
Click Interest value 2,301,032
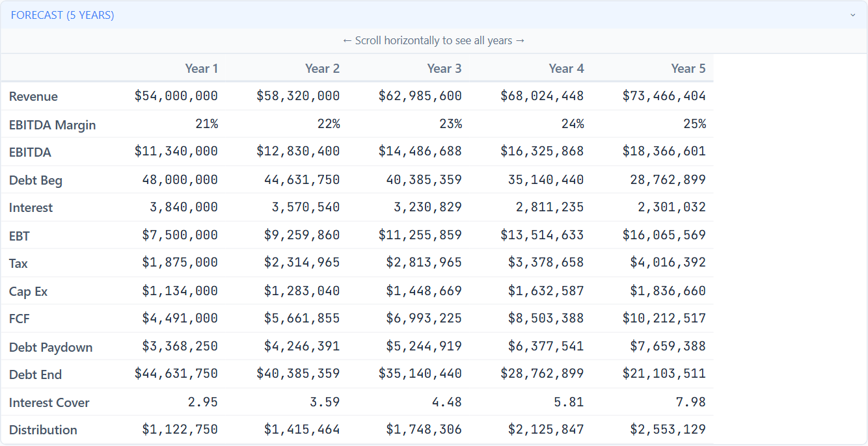click(671, 207)
